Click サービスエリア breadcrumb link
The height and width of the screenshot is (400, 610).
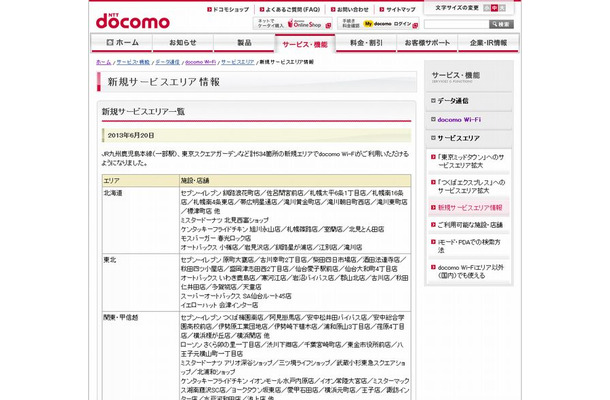point(238,62)
